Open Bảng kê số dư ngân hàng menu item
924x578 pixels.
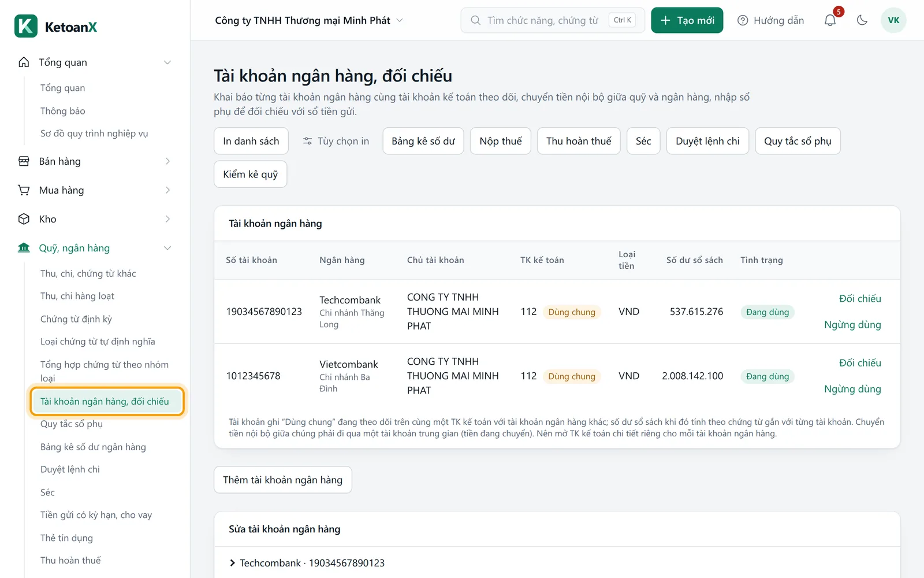[93, 447]
